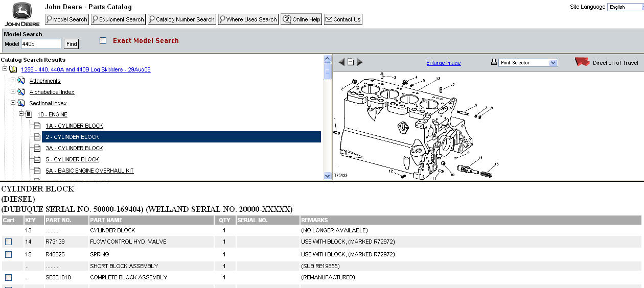The height and width of the screenshot is (288, 644).
Task: Click the Attachments folder search icon
Action: [21, 81]
